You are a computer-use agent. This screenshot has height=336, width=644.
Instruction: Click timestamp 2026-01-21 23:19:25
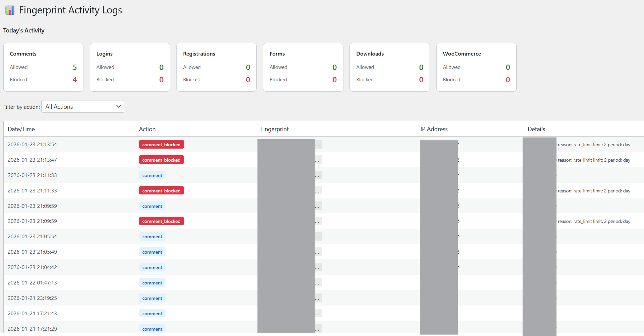[33, 298]
